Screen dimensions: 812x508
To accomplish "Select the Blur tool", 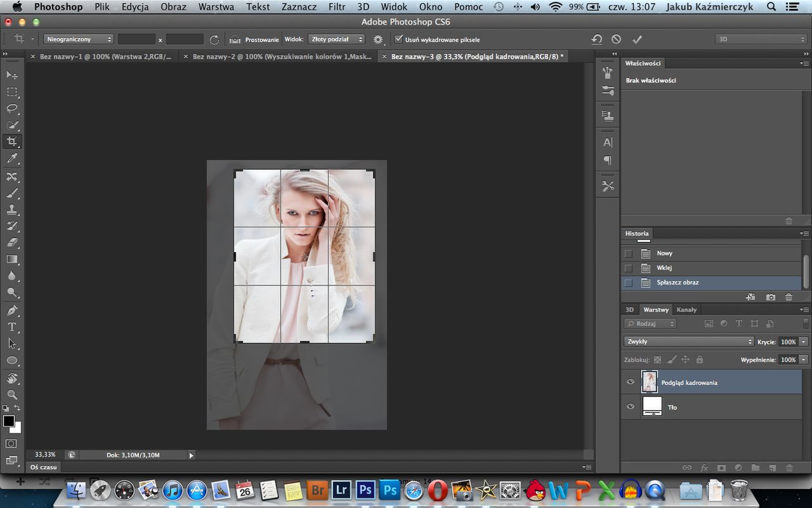I will pyautogui.click(x=12, y=276).
